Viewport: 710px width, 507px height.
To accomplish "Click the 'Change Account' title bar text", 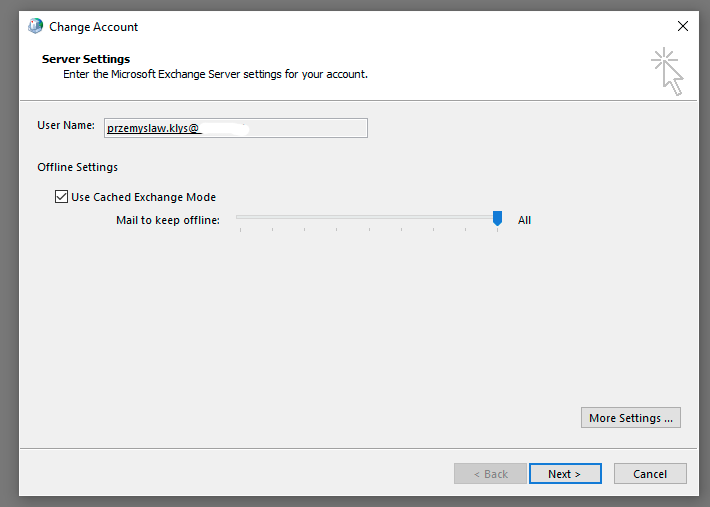I will point(94,27).
